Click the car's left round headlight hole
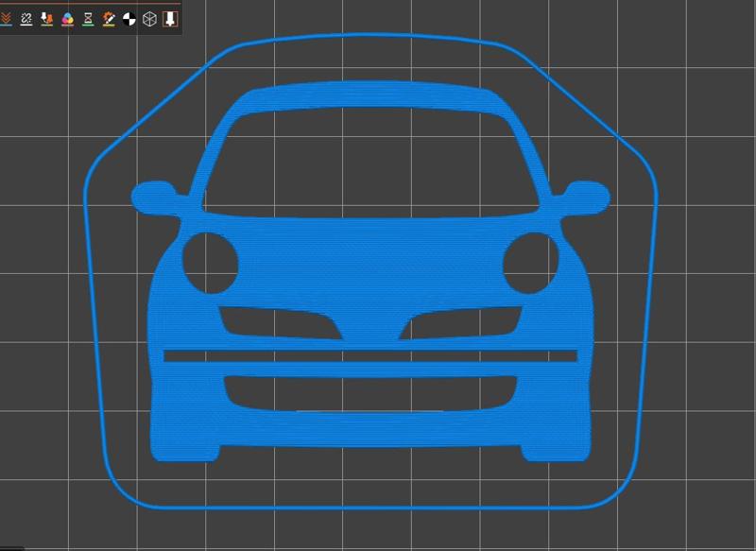This screenshot has height=551, width=756. (x=210, y=262)
